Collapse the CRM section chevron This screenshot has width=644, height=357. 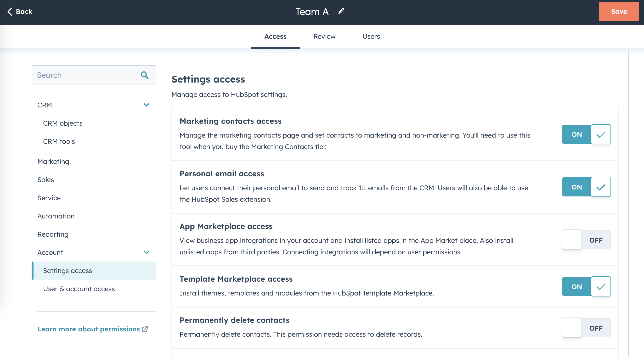147,105
